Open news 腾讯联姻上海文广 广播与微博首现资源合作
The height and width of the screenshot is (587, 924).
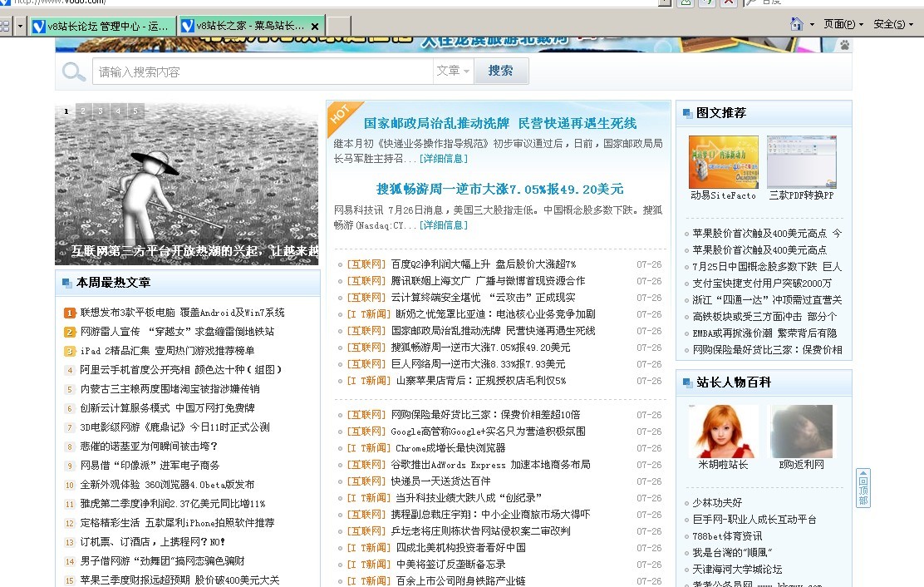[488, 281]
